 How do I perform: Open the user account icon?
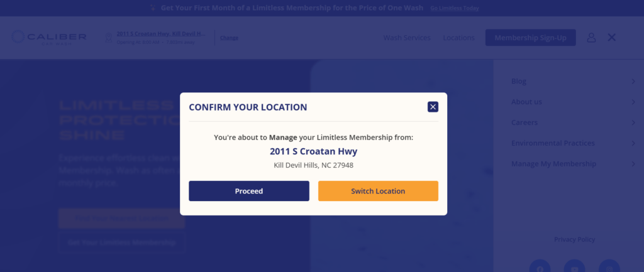(591, 38)
